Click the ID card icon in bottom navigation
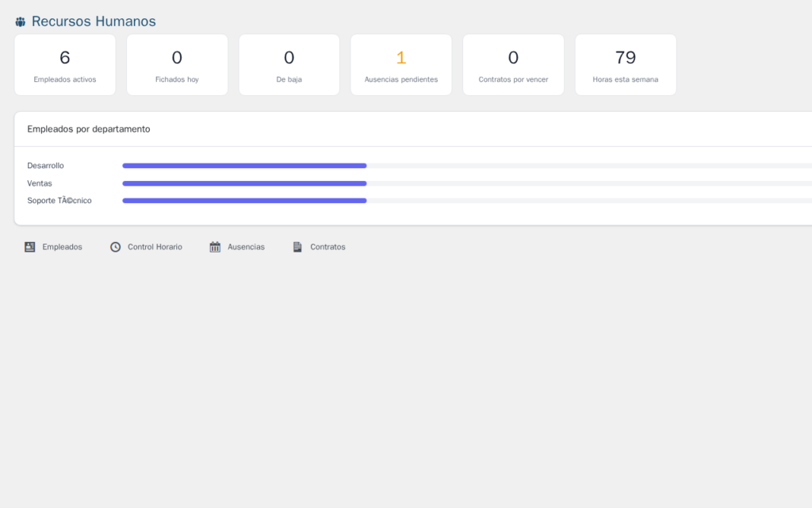 pyautogui.click(x=29, y=247)
